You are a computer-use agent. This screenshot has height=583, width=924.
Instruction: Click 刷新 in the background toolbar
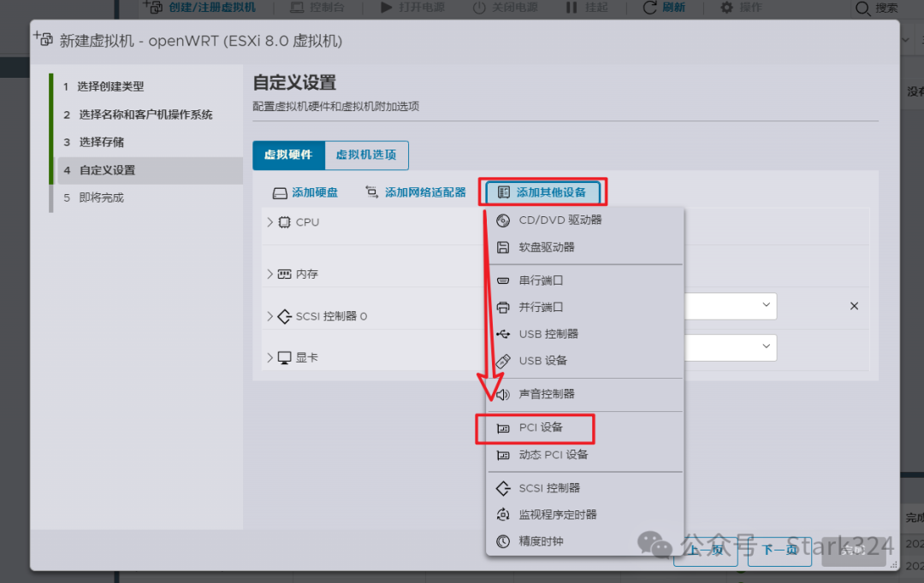tap(664, 8)
